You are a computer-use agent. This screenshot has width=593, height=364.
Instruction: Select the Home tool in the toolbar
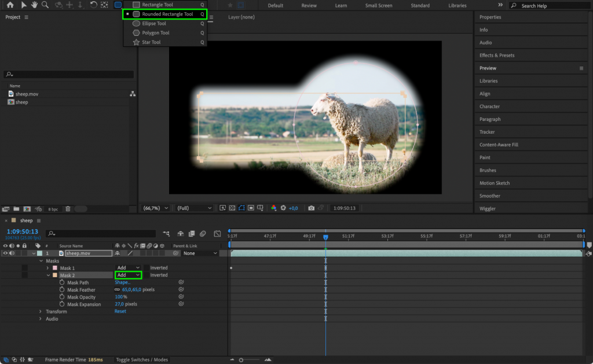[x=10, y=5]
